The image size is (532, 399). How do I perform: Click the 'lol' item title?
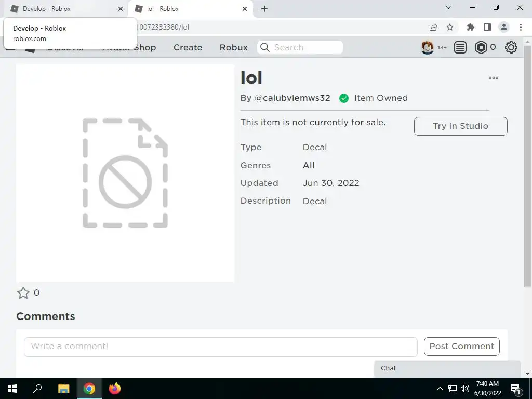[251, 78]
